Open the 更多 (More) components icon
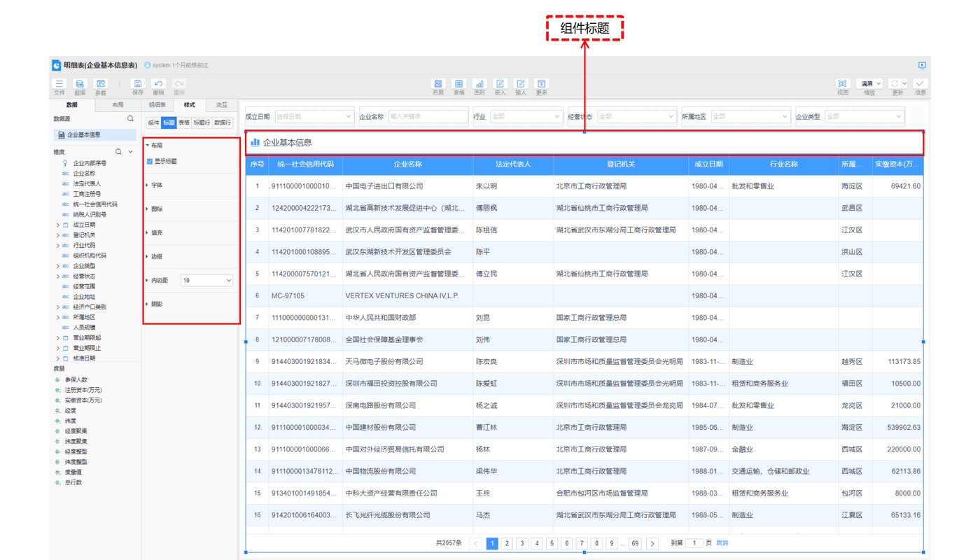 coord(541,85)
